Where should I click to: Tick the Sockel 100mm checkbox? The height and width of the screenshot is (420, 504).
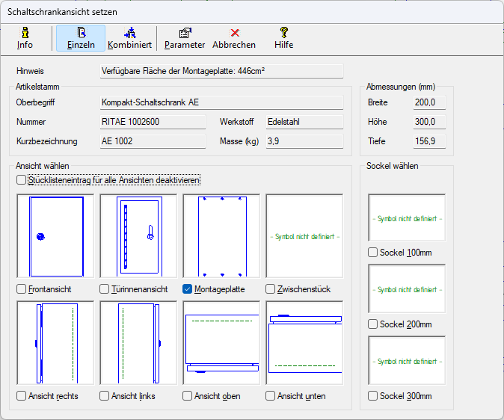pos(373,253)
